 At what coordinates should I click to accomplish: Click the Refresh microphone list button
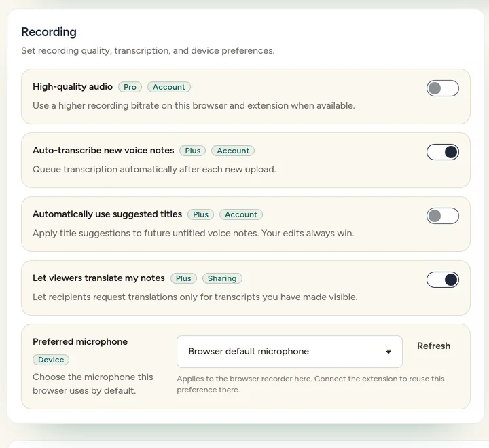pos(433,346)
